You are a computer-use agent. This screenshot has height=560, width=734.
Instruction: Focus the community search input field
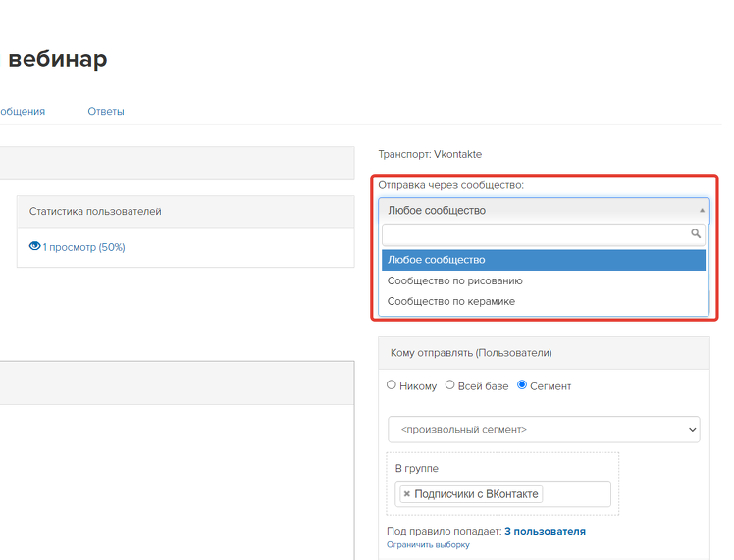[x=535, y=234]
